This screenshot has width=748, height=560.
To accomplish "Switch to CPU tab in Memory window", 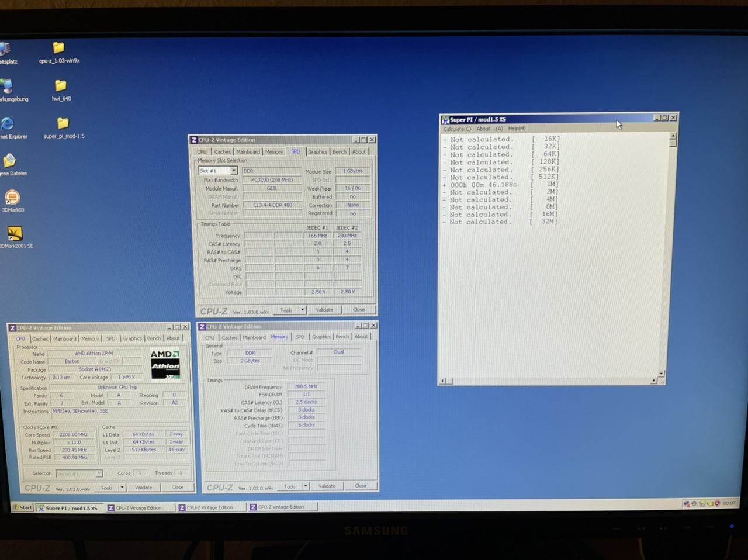I will point(210,337).
